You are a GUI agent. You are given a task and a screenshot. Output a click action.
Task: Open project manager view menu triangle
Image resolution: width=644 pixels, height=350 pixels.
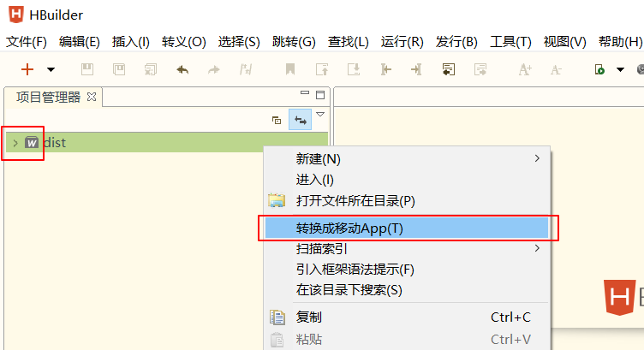tap(320, 115)
